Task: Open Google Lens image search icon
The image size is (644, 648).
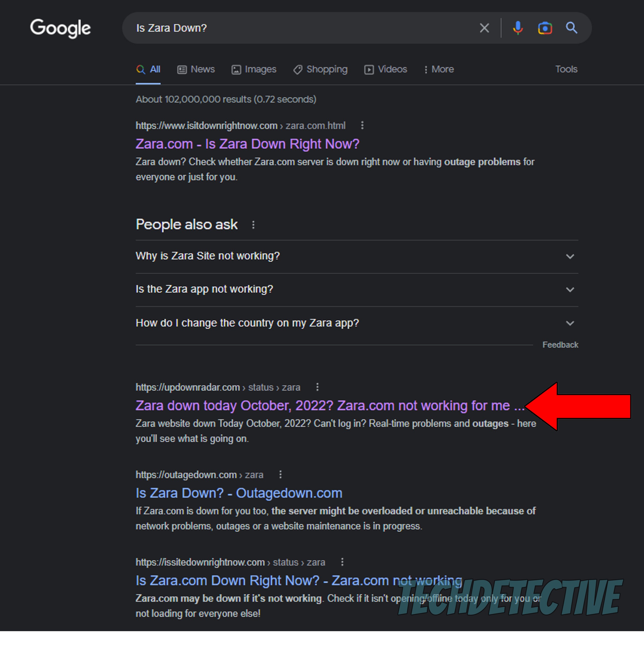Action: [x=545, y=28]
